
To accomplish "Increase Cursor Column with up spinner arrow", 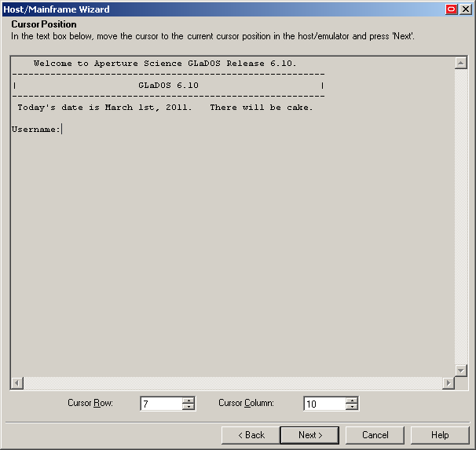I will pyautogui.click(x=352, y=401).
